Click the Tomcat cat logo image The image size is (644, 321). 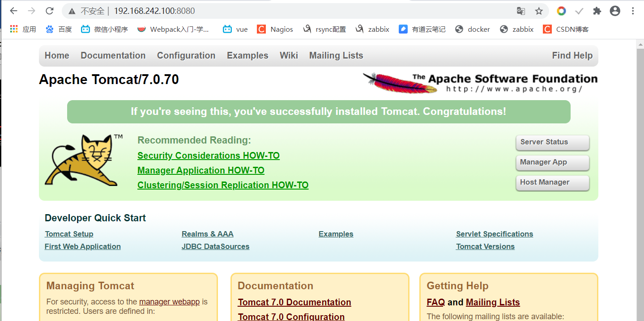[84, 160]
